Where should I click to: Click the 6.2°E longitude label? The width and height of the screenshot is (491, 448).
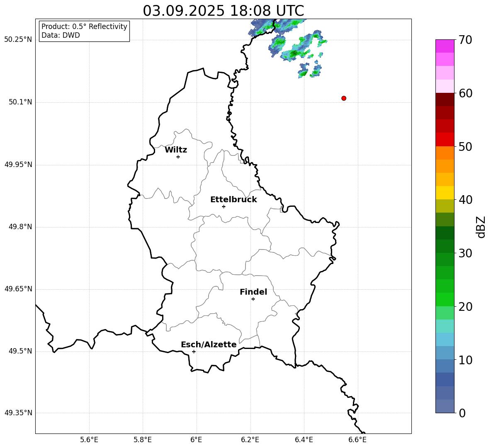pos(250,440)
